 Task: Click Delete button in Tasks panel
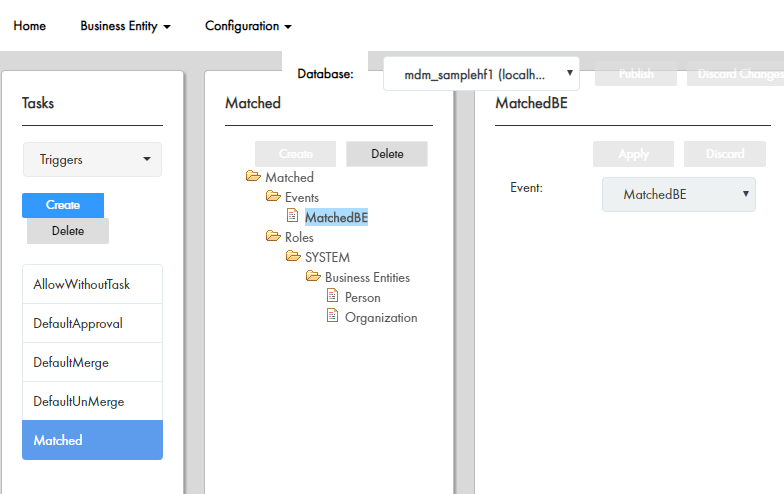[68, 231]
